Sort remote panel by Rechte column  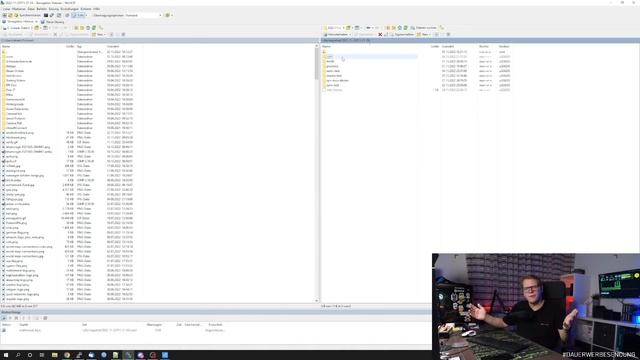[484, 47]
